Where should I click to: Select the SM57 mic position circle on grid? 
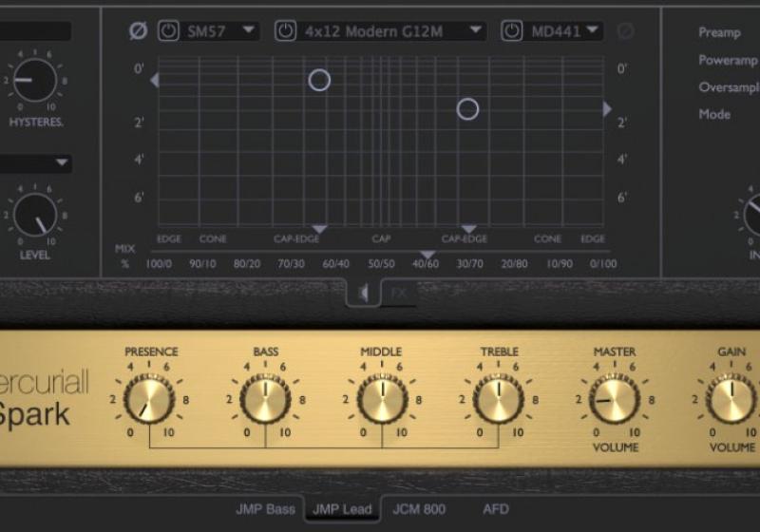click(319, 80)
